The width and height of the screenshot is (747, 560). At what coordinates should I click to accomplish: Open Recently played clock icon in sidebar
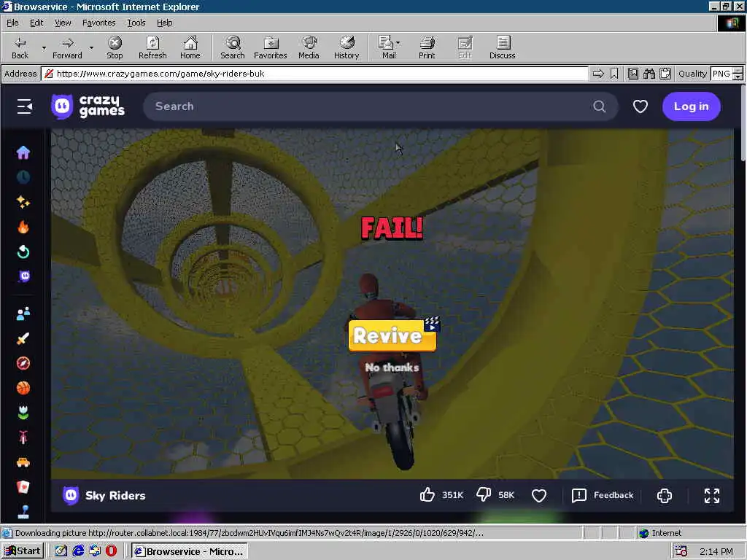[x=23, y=177]
